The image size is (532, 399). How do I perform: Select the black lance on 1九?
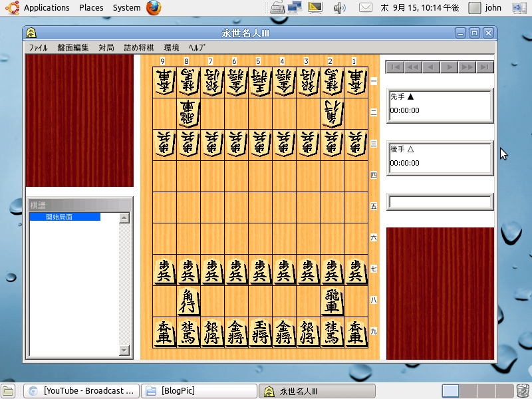[x=356, y=332]
